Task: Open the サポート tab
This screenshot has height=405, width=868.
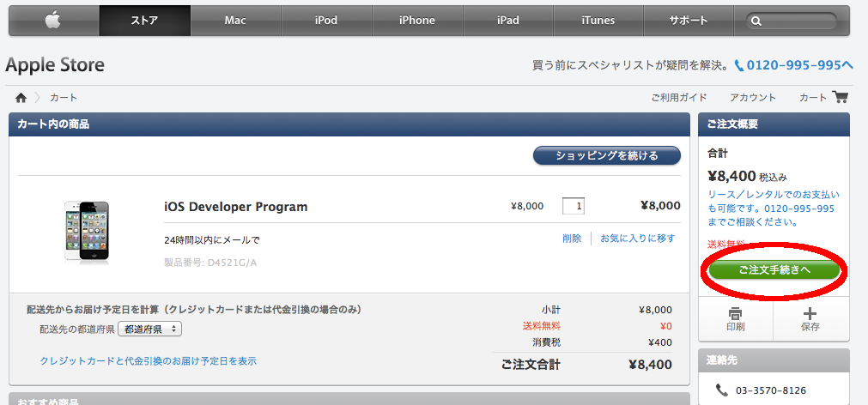Action: tap(689, 21)
